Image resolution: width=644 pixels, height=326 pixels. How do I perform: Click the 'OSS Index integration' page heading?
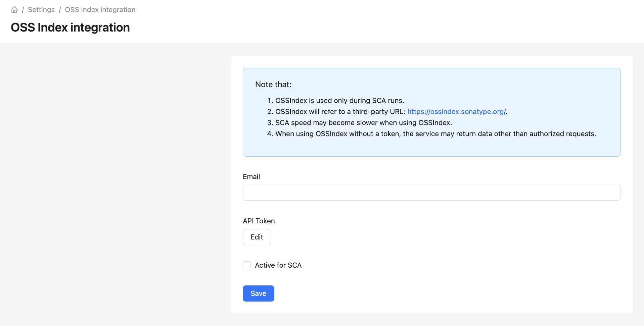(70, 28)
